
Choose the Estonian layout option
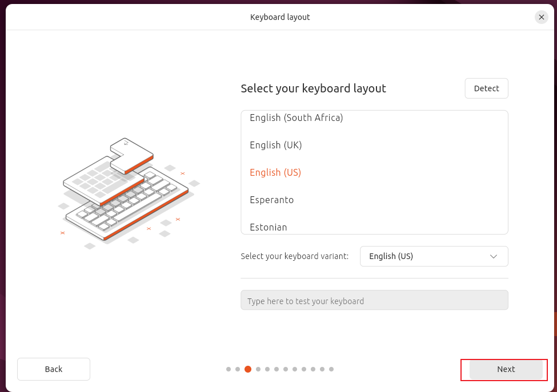268,227
